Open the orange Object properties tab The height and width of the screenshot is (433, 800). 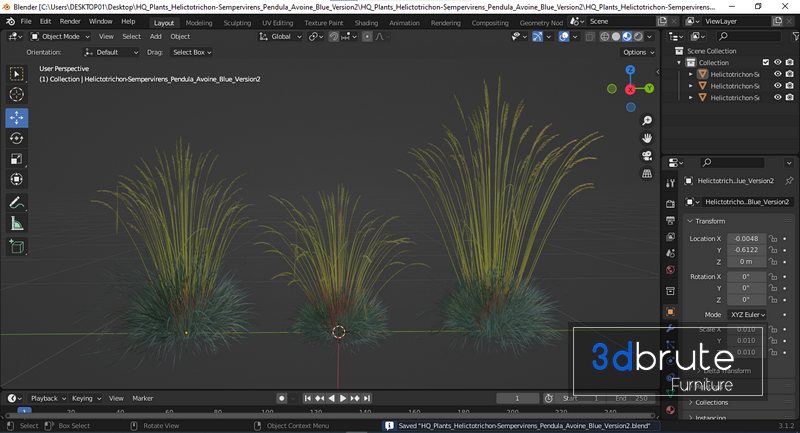[x=670, y=312]
